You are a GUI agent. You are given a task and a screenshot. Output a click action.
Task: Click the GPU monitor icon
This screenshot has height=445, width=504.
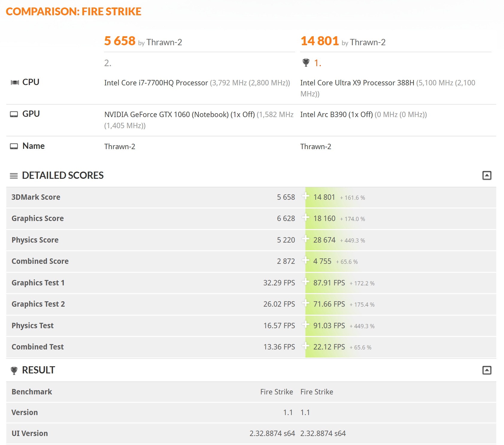click(14, 114)
